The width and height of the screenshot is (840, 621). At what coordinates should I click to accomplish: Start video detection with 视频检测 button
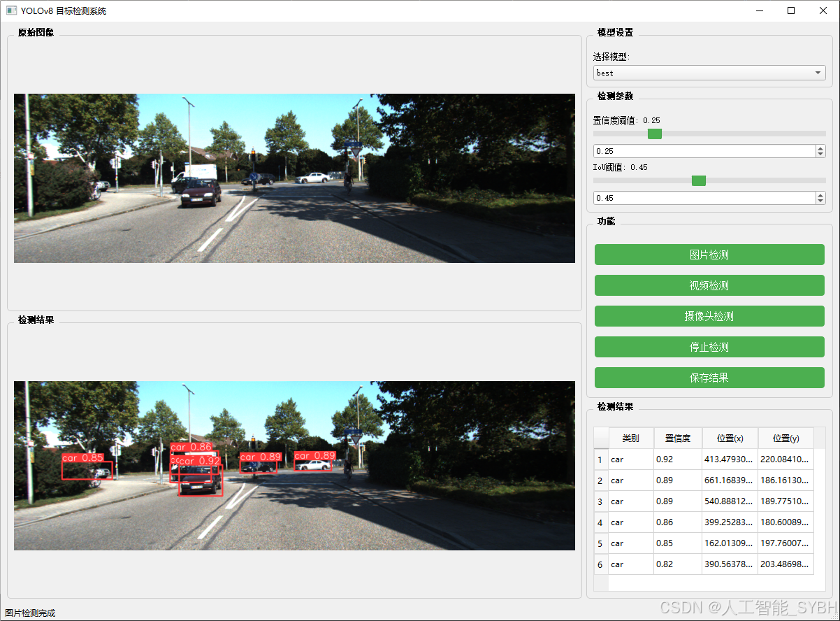[709, 285]
